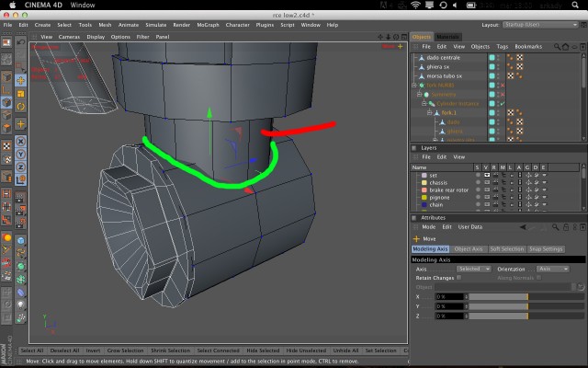Click the Set Selection button

tap(380, 351)
